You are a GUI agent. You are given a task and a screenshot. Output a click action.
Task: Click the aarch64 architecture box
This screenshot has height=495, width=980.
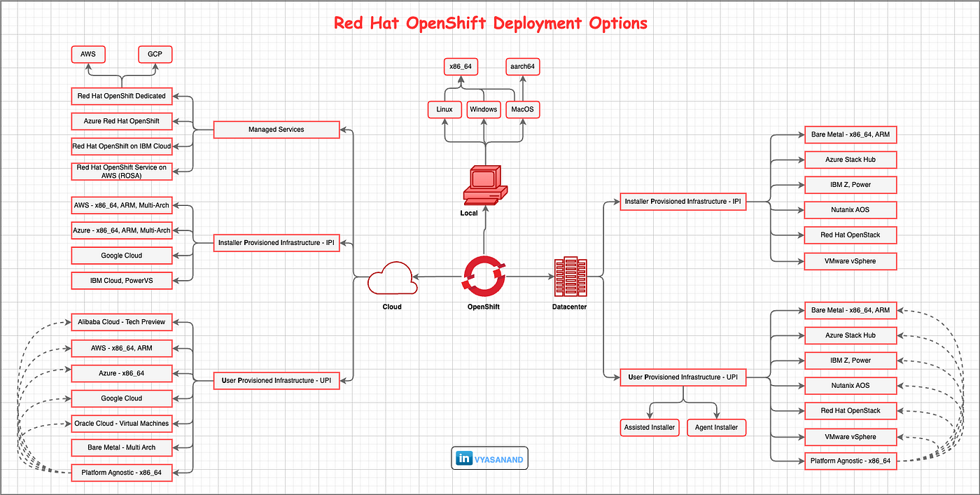coord(523,67)
